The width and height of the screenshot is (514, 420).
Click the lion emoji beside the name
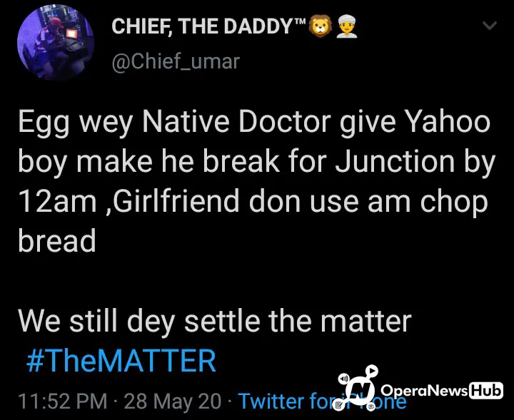pos(320,26)
